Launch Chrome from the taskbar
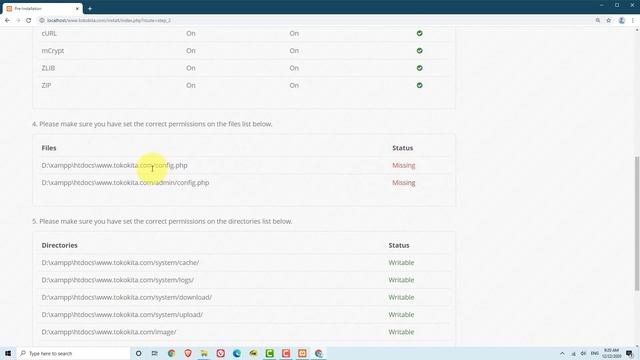640x360 pixels. [x=171, y=353]
